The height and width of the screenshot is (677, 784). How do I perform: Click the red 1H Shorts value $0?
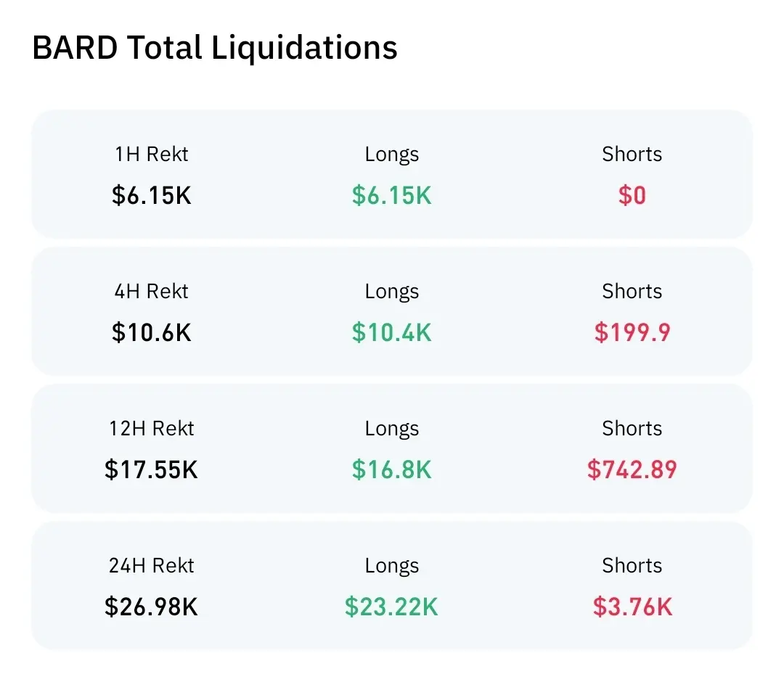click(632, 195)
